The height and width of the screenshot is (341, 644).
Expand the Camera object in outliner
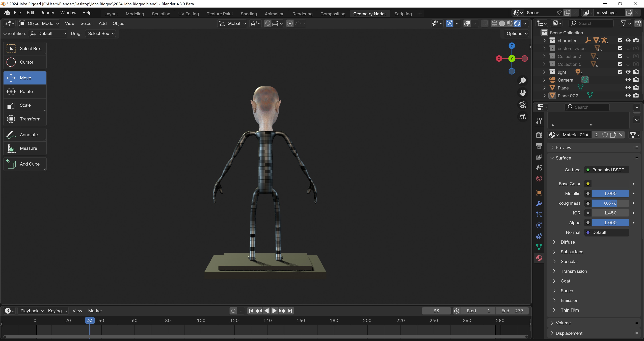coord(544,80)
